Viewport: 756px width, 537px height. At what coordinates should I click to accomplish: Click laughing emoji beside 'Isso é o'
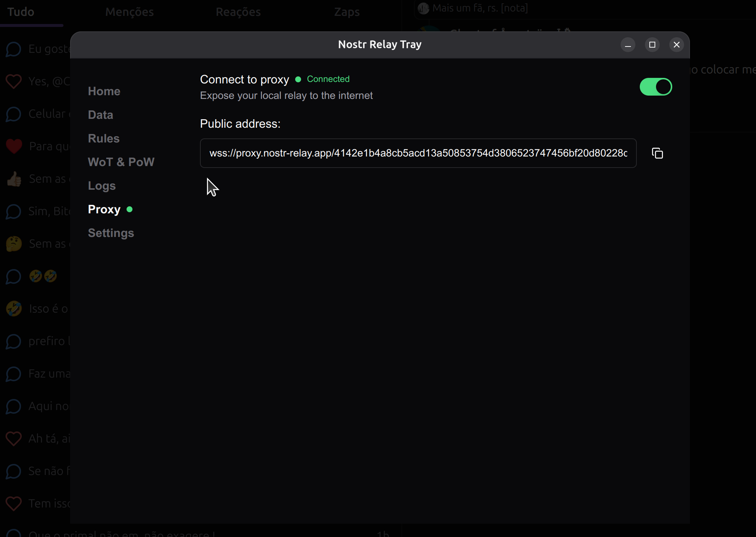pos(14,309)
